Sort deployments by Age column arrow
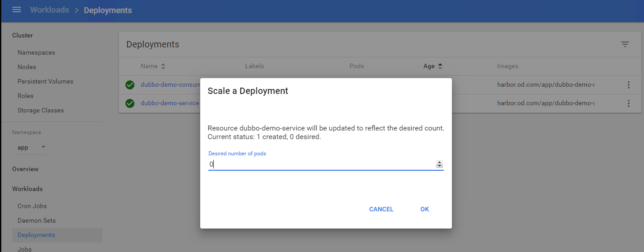The image size is (644, 252). (440, 66)
